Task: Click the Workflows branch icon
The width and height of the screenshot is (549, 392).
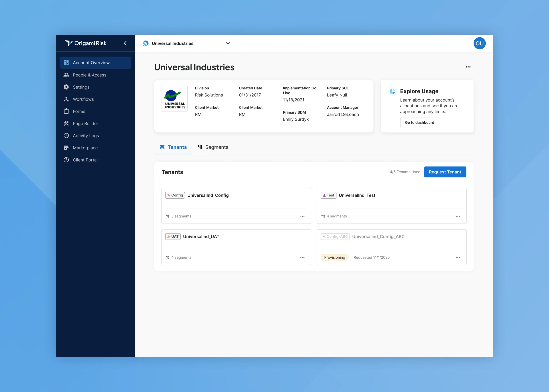Action: [x=66, y=99]
